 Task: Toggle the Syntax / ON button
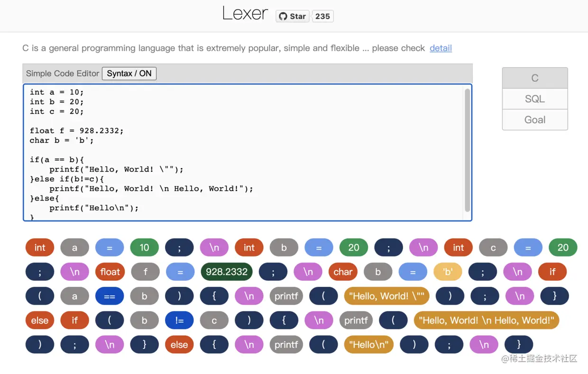[129, 73]
